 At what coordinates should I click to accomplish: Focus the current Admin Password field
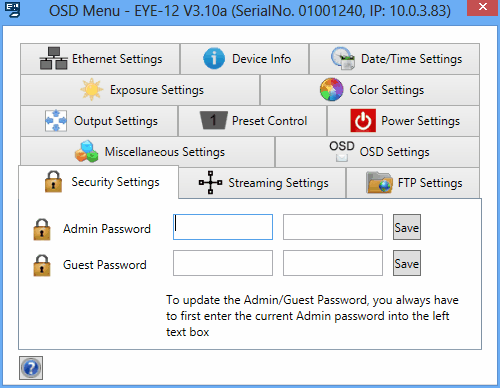pyautogui.click(x=223, y=227)
